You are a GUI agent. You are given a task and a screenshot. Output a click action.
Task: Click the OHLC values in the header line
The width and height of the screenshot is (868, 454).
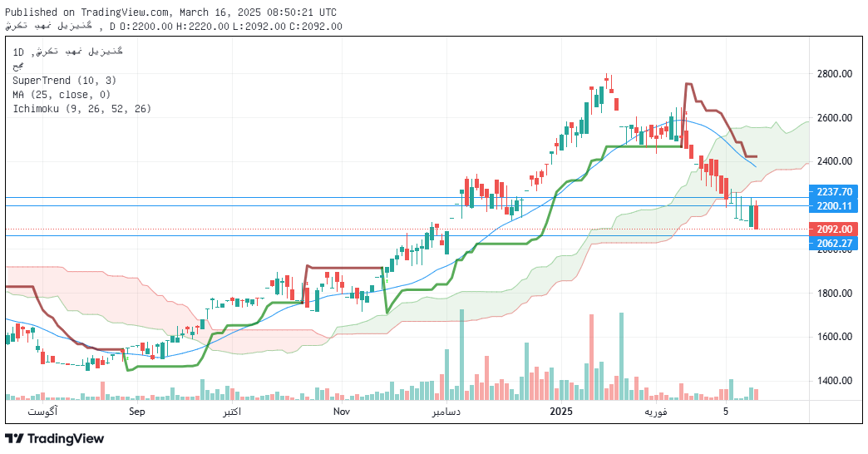pos(237,26)
